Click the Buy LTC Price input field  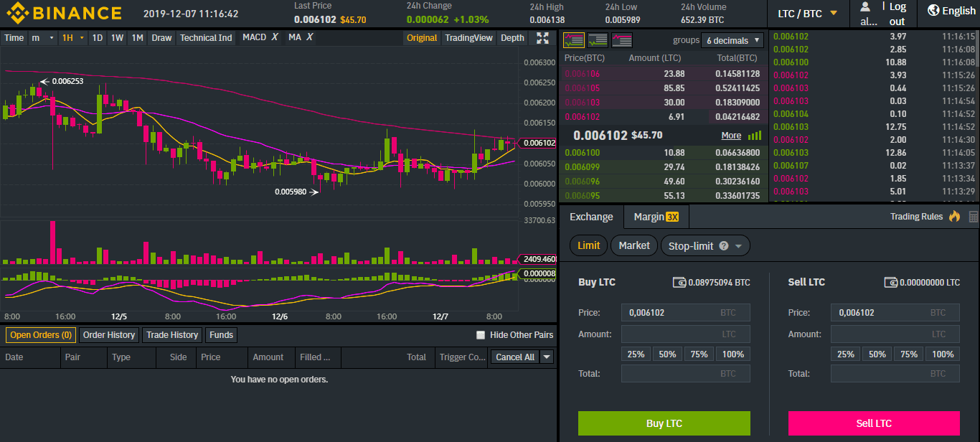686,312
